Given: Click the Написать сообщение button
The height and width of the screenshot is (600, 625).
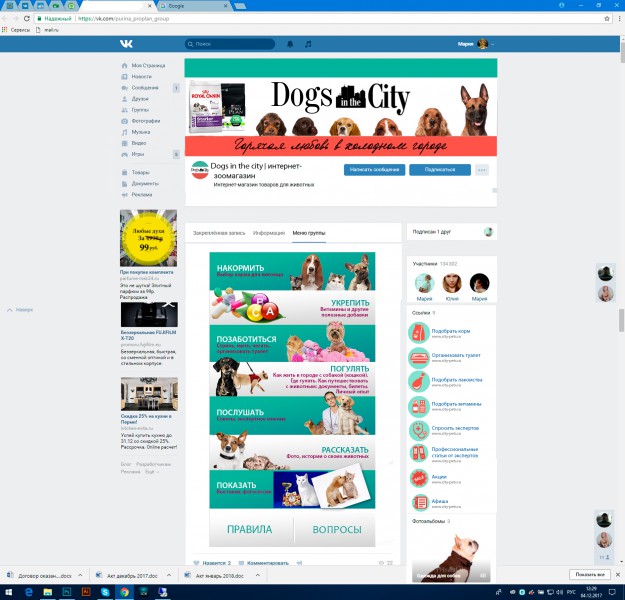Looking at the screenshot, I should pos(374,170).
